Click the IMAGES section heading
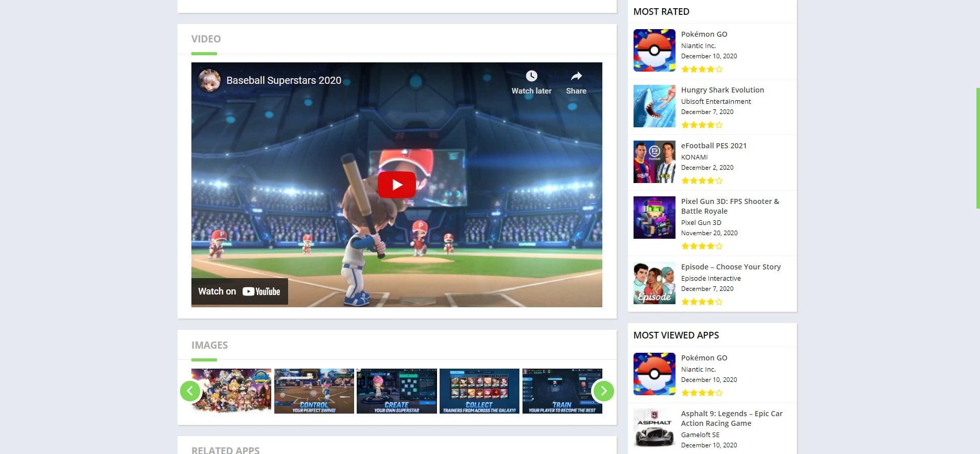Image resolution: width=980 pixels, height=454 pixels. (209, 345)
